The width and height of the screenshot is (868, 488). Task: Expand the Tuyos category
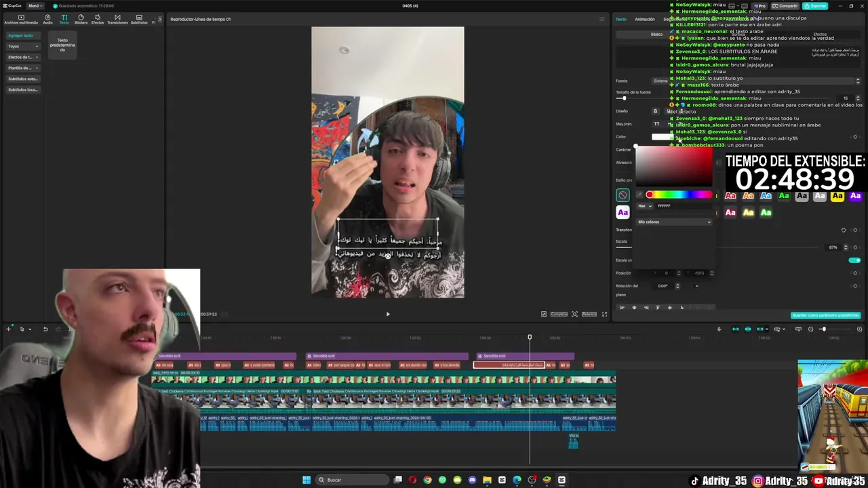[22, 46]
